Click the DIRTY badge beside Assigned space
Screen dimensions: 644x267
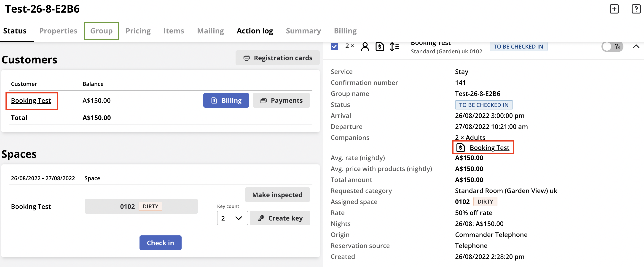485,202
